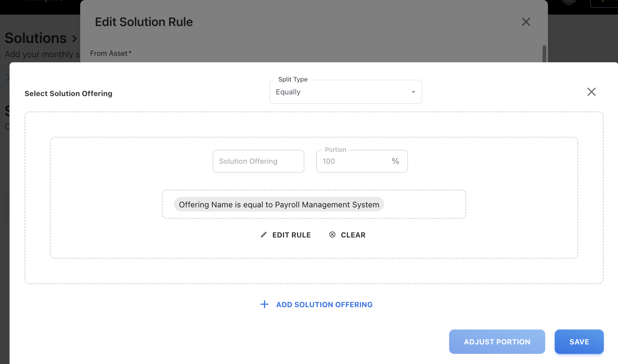Image resolution: width=618 pixels, height=364 pixels.
Task: Open the Split Type dropdown
Action: pyautogui.click(x=345, y=92)
